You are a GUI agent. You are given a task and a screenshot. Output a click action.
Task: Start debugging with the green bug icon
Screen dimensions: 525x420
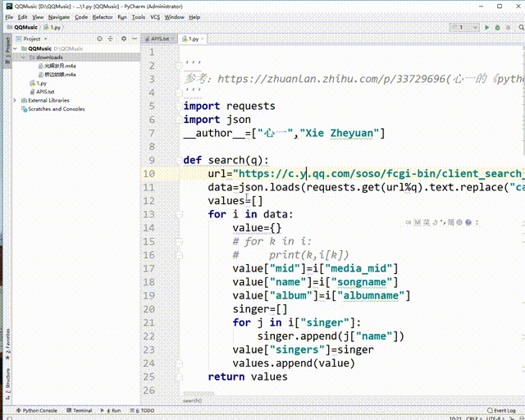tap(498, 27)
